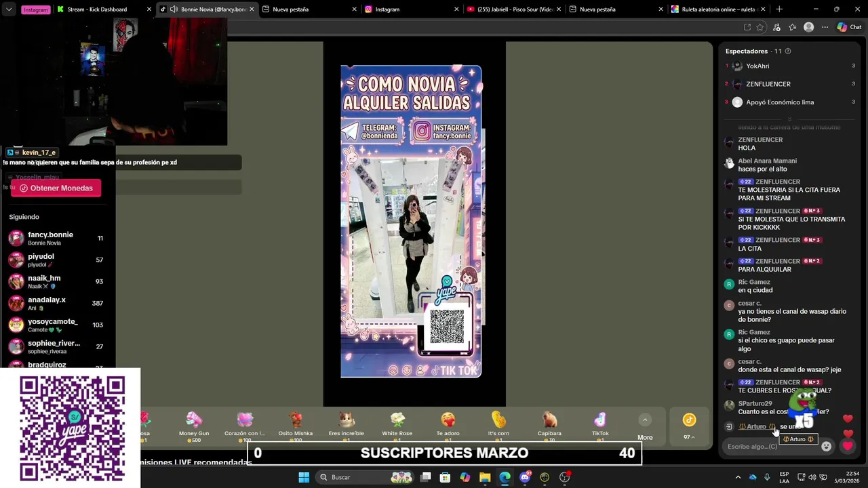
Task: Send the Corazón con gift
Action: (x=245, y=426)
